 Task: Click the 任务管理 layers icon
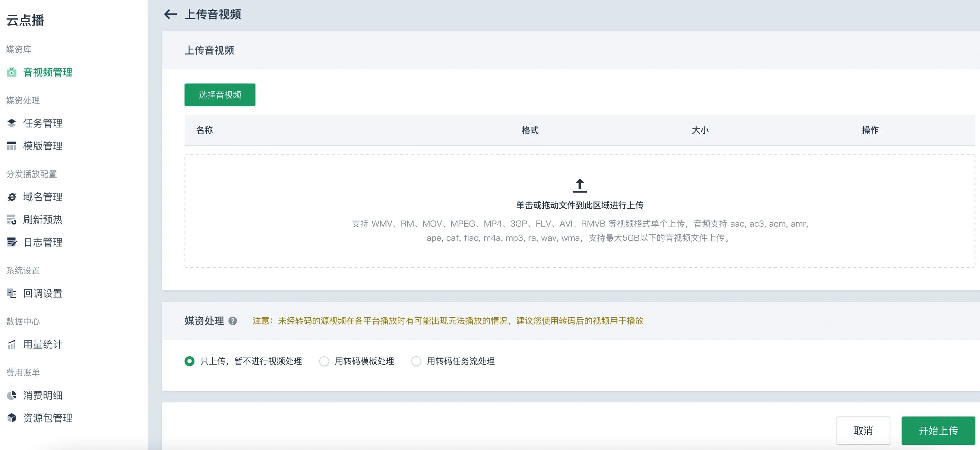[12, 123]
